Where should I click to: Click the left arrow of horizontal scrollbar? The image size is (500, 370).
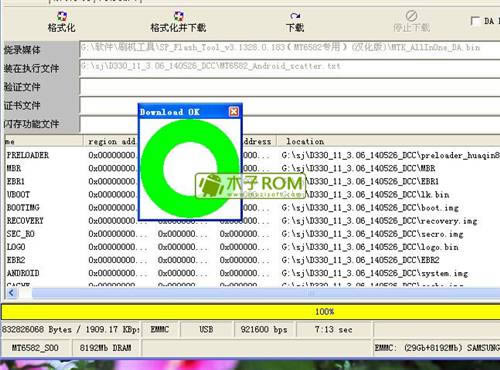[11, 293]
